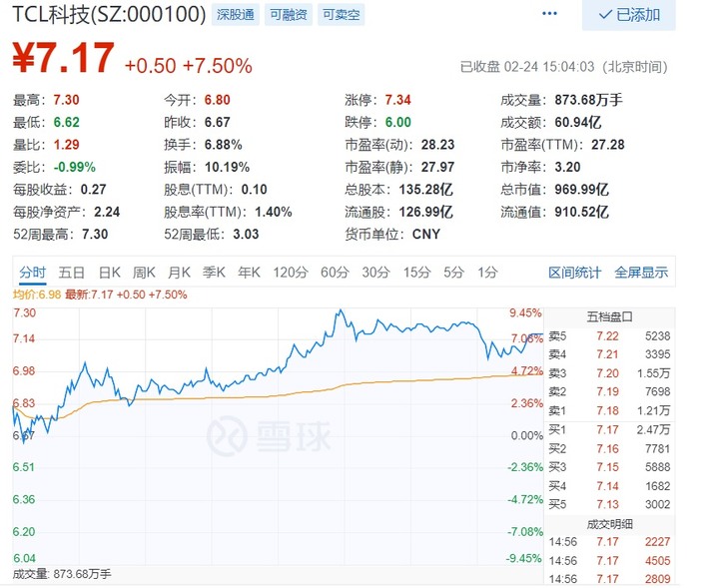This screenshot has width=719, height=588.
Task: Select the 1分 interval tab
Action: [x=487, y=273]
